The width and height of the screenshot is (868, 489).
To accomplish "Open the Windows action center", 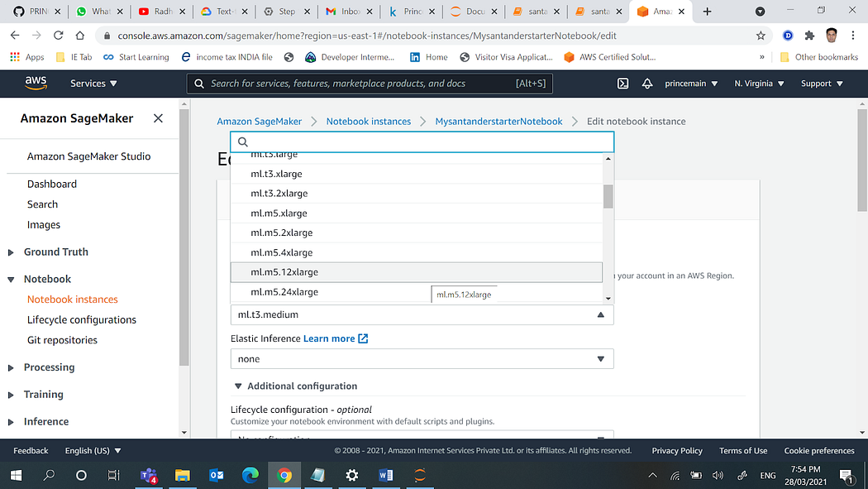I will [x=846, y=475].
